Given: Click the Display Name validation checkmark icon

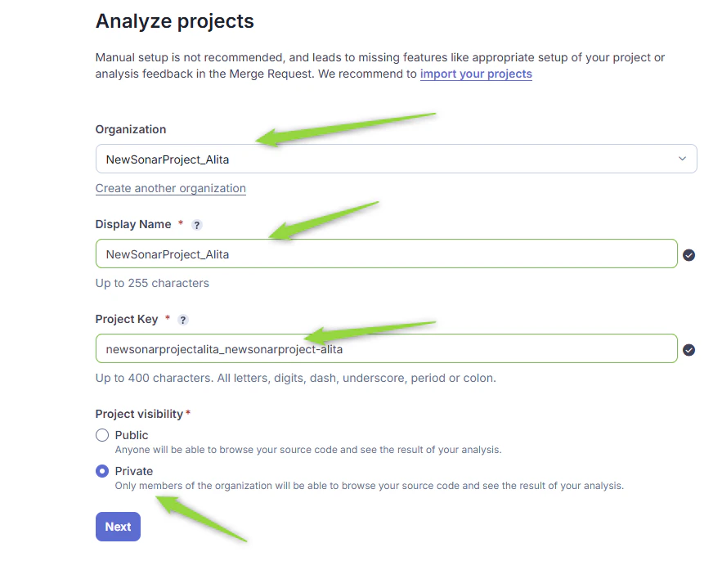Looking at the screenshot, I should [689, 254].
